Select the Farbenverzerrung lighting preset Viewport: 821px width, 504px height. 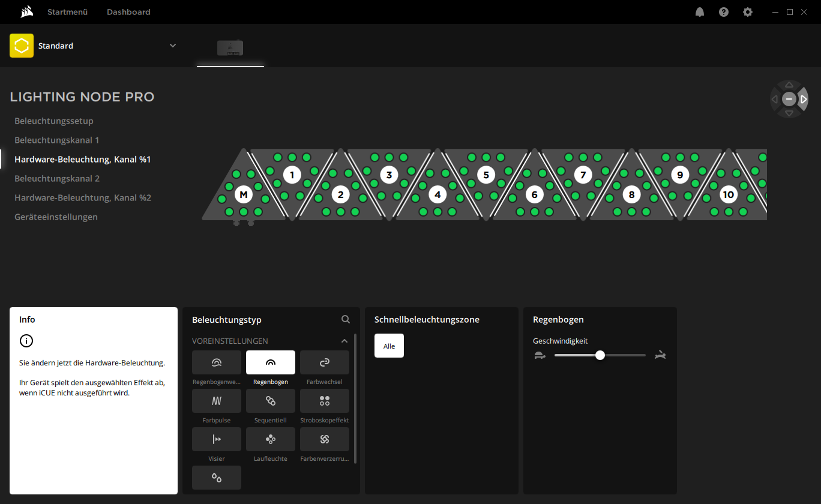coord(325,439)
